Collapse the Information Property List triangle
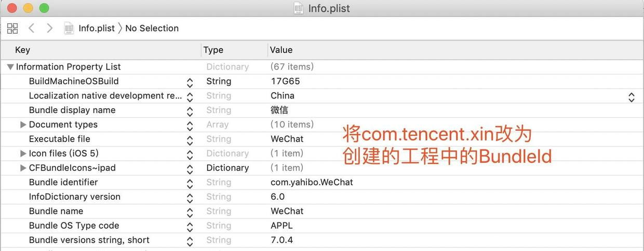The height and width of the screenshot is (251, 644). point(10,67)
